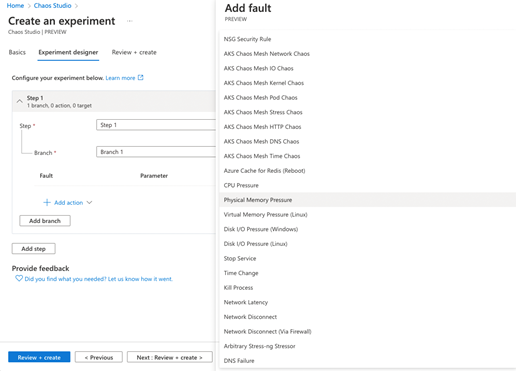516x371 pixels.
Task: Switch to the Basics tab
Action: point(17,52)
